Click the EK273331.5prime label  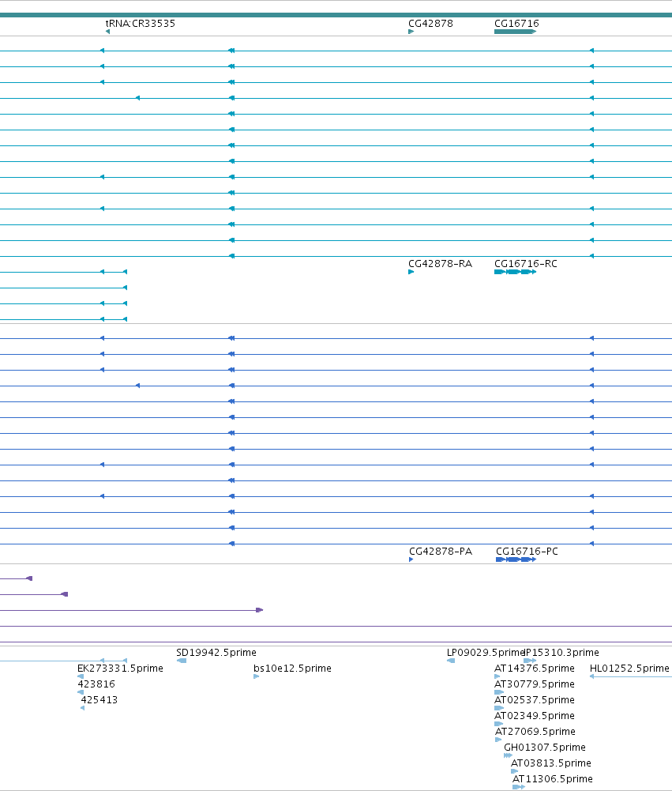coord(121,669)
